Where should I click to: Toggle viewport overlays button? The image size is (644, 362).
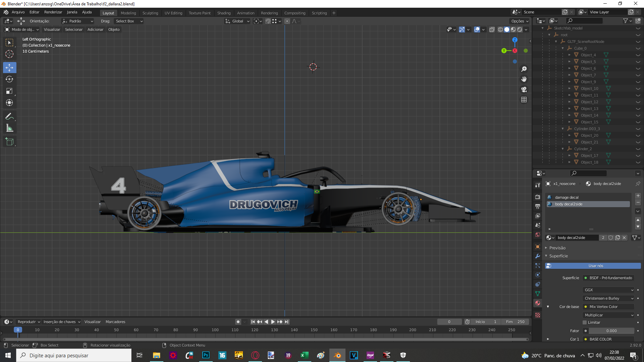477,29
